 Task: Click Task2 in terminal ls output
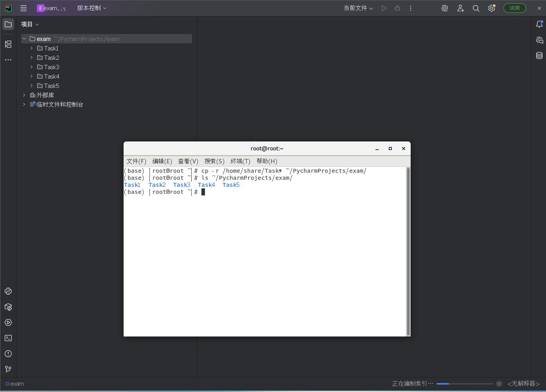157,185
